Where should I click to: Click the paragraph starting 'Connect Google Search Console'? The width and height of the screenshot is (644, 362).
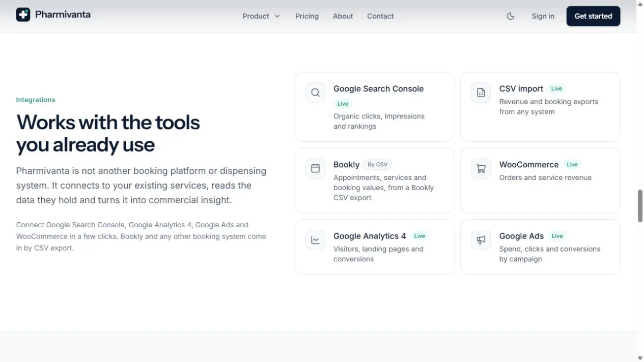pos(141,236)
